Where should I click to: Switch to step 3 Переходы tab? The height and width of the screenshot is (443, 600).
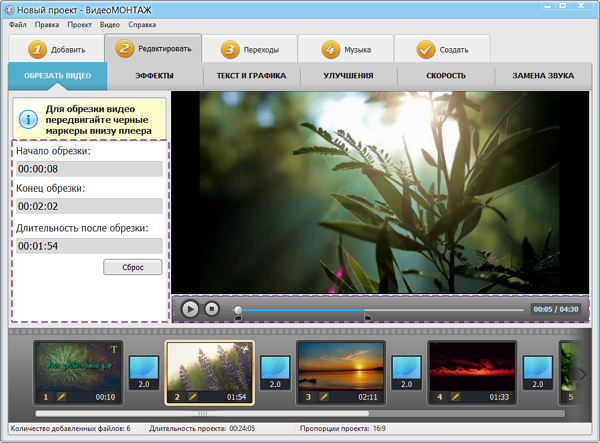click(250, 49)
